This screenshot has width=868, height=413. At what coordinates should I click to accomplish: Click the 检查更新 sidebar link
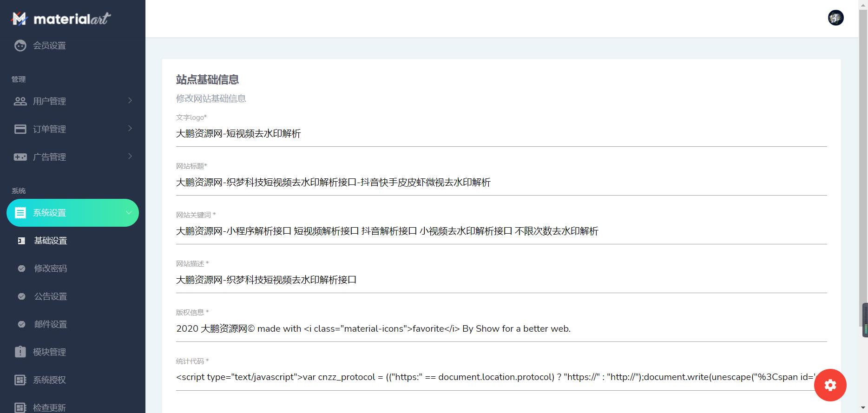tap(49, 407)
